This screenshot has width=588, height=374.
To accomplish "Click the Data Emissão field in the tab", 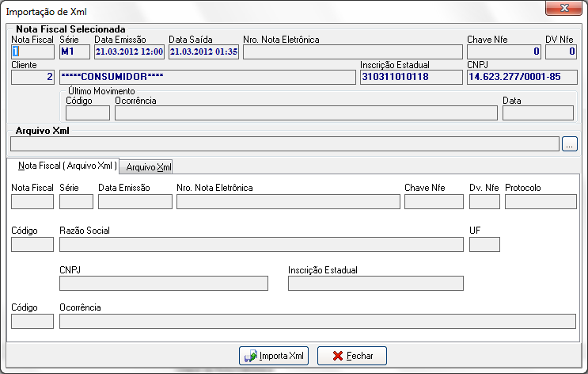I will click(135, 201).
